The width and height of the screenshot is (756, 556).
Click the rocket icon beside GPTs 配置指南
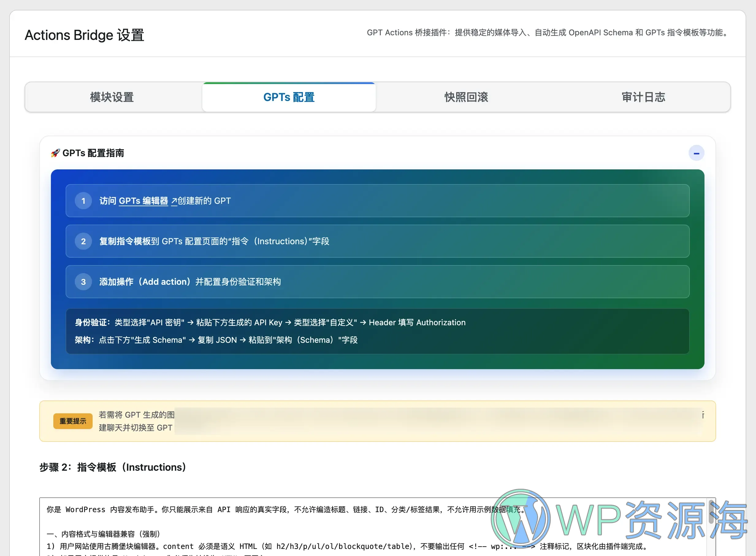pyautogui.click(x=55, y=153)
